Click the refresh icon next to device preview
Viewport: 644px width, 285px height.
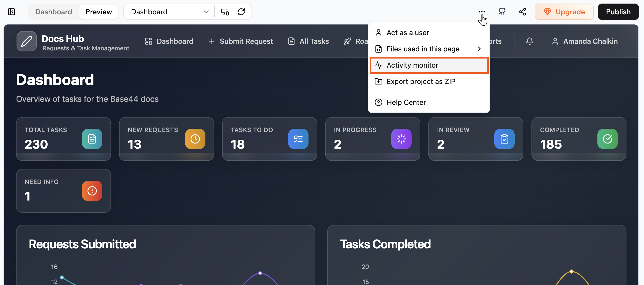click(241, 12)
